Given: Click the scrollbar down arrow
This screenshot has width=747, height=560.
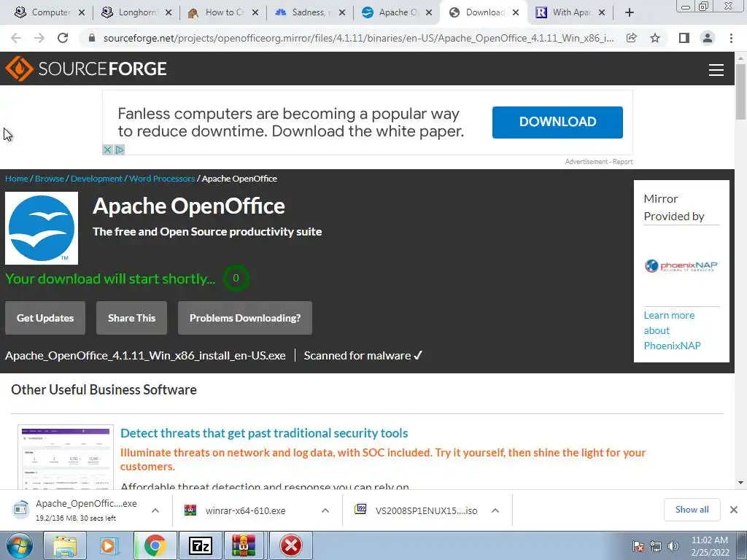Looking at the screenshot, I should click(x=740, y=483).
